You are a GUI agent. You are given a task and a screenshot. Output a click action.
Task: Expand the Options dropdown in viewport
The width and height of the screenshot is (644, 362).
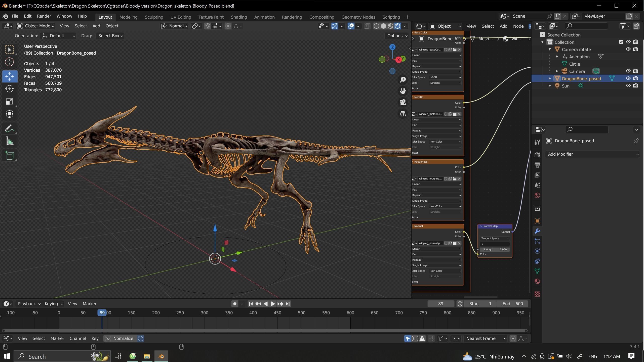(x=397, y=36)
